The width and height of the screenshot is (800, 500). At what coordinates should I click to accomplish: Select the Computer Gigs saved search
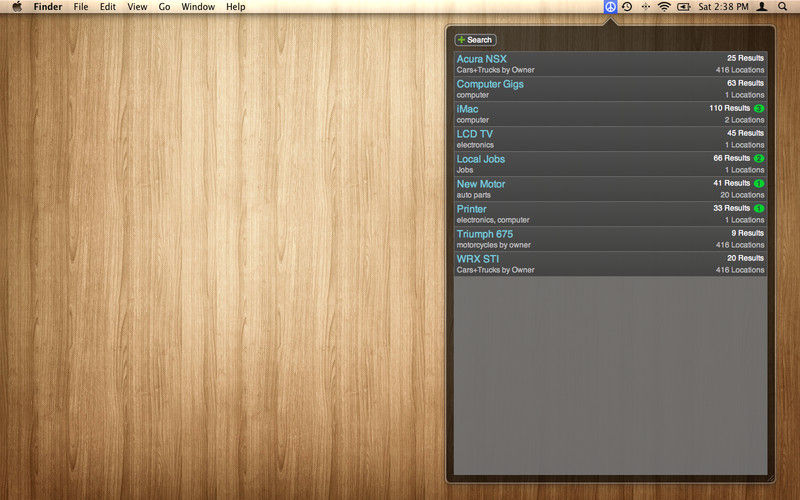610,89
